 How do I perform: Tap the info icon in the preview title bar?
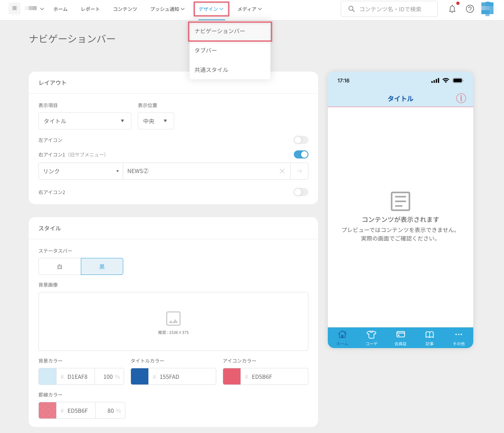point(461,98)
